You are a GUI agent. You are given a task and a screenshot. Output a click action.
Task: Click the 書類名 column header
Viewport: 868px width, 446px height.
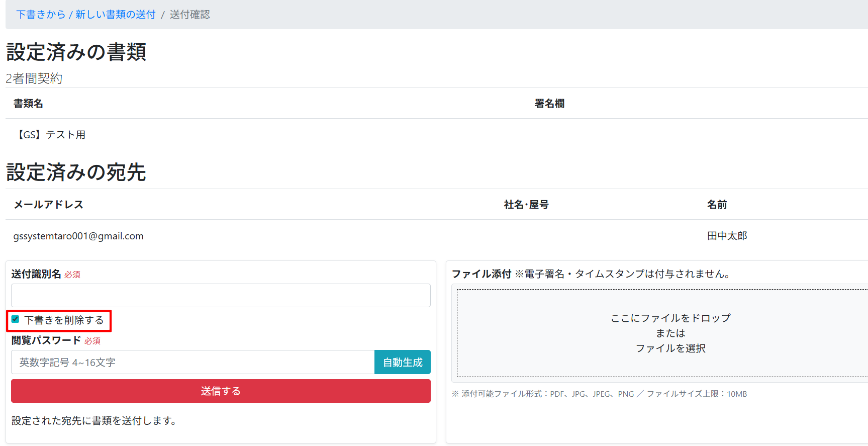coord(28,104)
